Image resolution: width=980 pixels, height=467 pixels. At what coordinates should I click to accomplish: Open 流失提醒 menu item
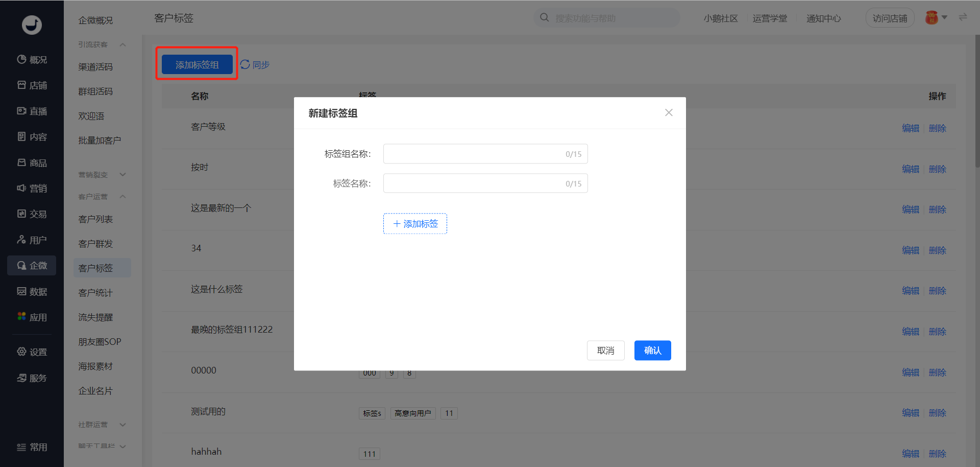tap(95, 317)
